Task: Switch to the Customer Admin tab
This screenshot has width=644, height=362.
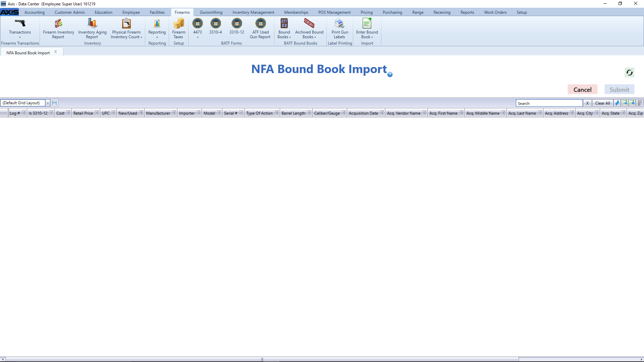Action: [69, 12]
